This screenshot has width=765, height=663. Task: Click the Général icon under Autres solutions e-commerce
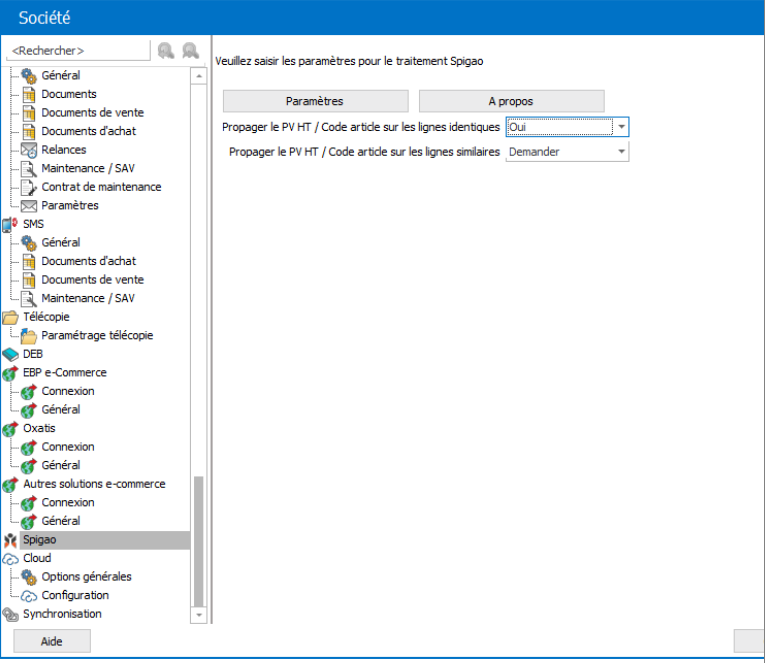pos(29,522)
